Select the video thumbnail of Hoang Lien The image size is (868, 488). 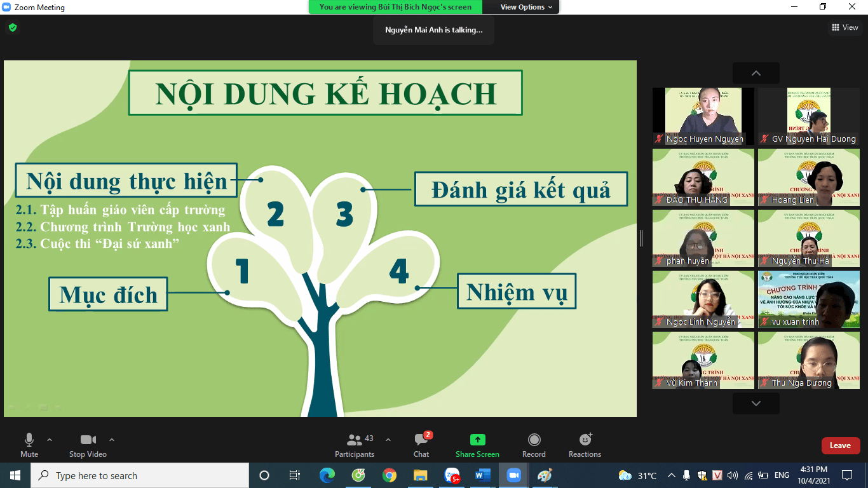coord(808,177)
